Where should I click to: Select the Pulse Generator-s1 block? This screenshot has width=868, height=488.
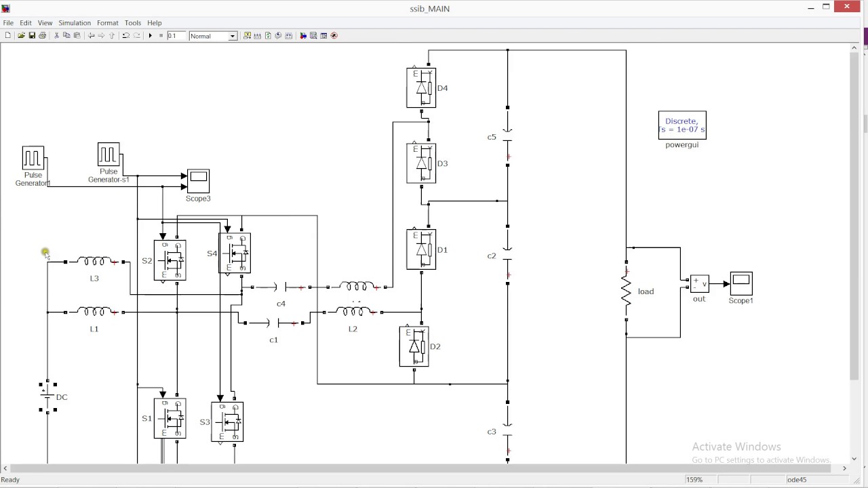[108, 155]
